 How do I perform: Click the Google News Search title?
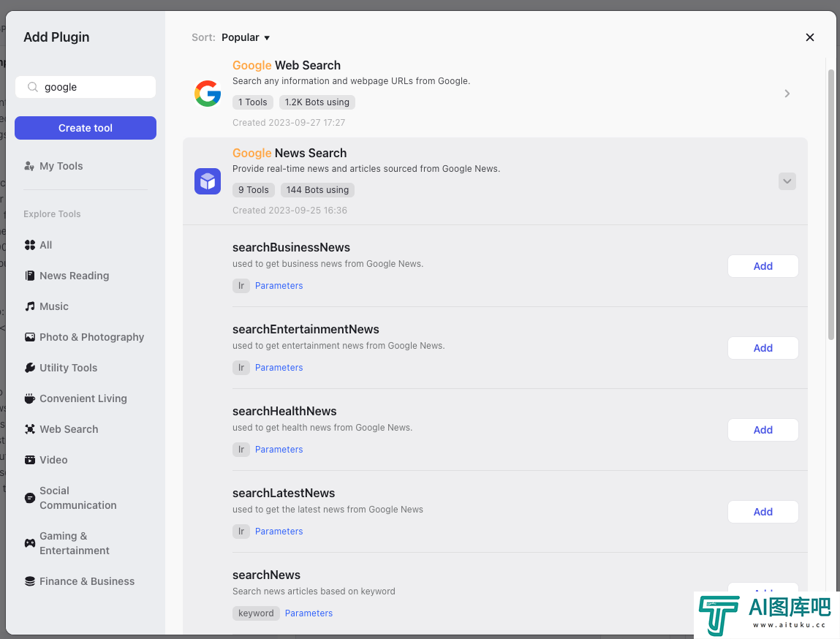(x=290, y=154)
